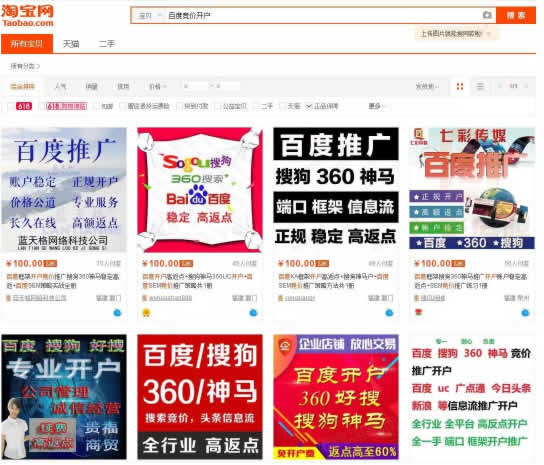Tick the 天猫 filter checkbox
This screenshot has width=544, height=465.
coord(283,106)
